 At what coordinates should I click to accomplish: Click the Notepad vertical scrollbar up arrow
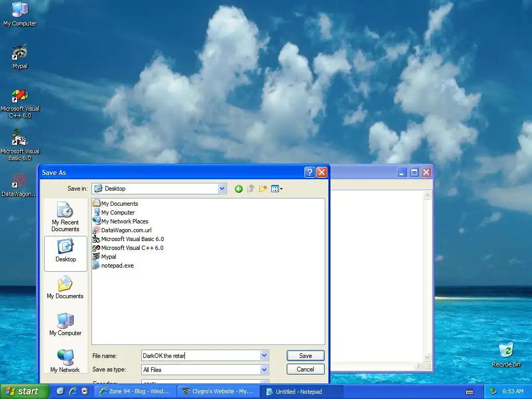tap(427, 195)
